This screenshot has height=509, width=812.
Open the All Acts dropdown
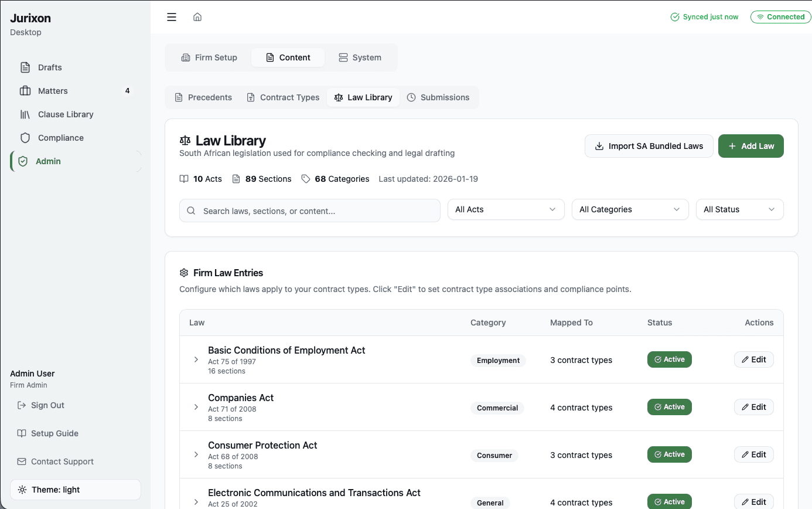506,209
